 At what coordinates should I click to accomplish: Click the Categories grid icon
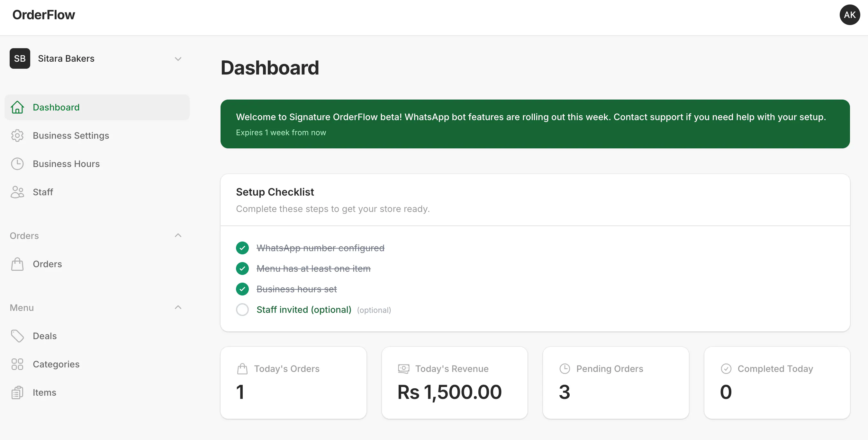click(x=17, y=364)
